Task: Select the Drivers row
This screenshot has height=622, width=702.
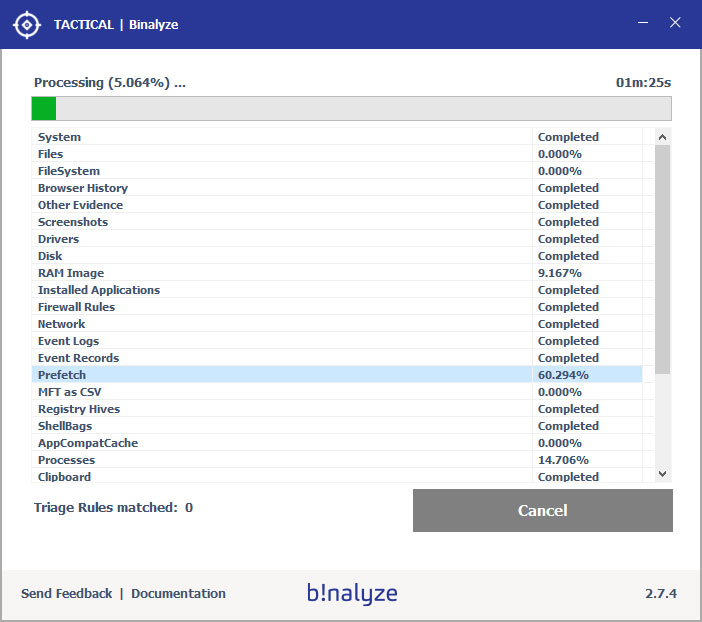Action: tap(337, 239)
